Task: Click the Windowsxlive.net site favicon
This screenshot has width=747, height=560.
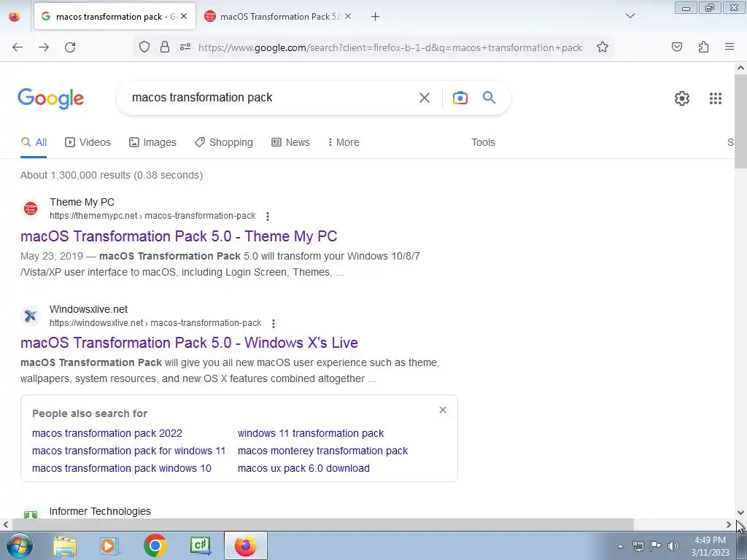Action: [31, 316]
